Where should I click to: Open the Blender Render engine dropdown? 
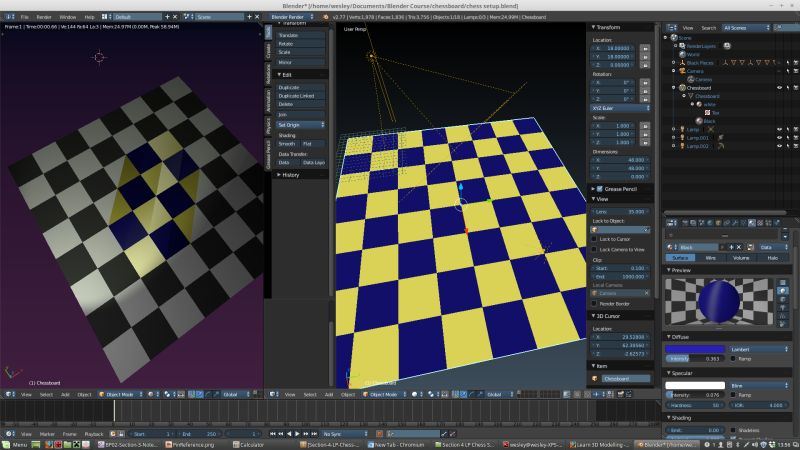292,17
